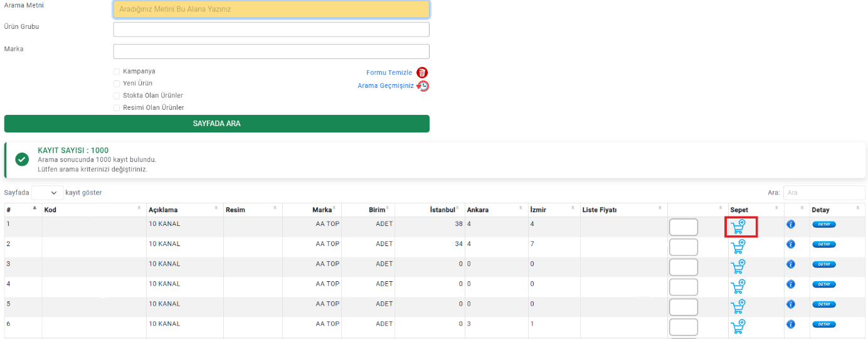Screen dimensions: 868x339
Task: Add row 6 product to basket
Action: pyautogui.click(x=738, y=326)
